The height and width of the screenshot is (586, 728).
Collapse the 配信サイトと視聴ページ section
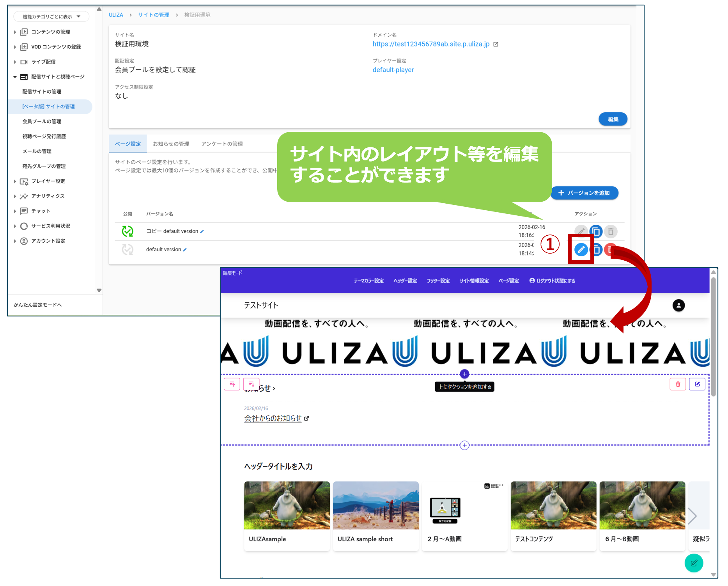pos(15,77)
